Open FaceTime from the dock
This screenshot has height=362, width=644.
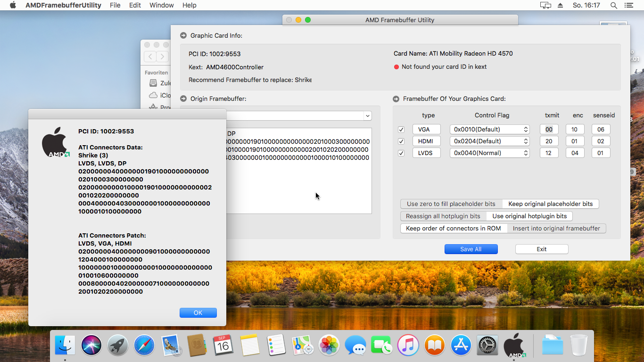382,345
